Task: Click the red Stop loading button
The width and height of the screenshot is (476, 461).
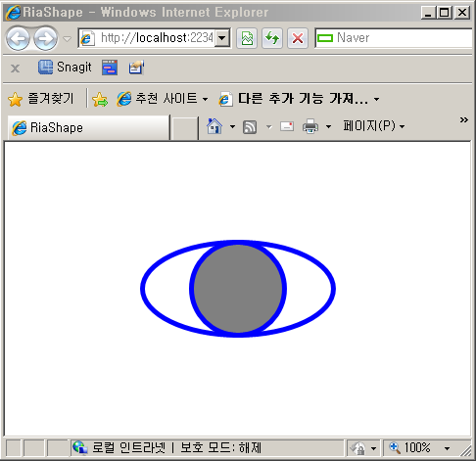Action: click(298, 38)
